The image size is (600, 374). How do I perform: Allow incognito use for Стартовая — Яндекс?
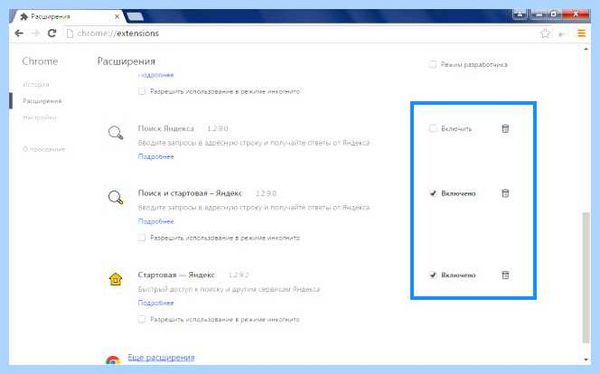142,319
